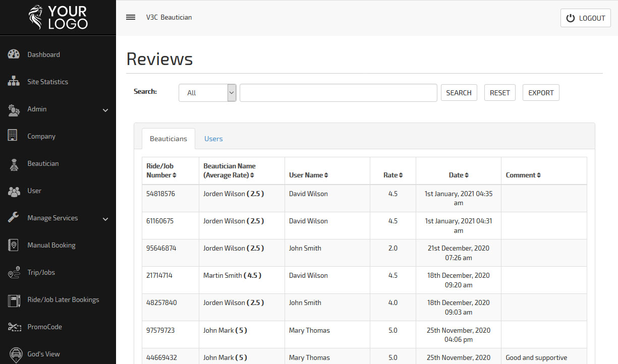The image size is (618, 364).
Task: Sort by Rate column arrows
Action: (401, 175)
